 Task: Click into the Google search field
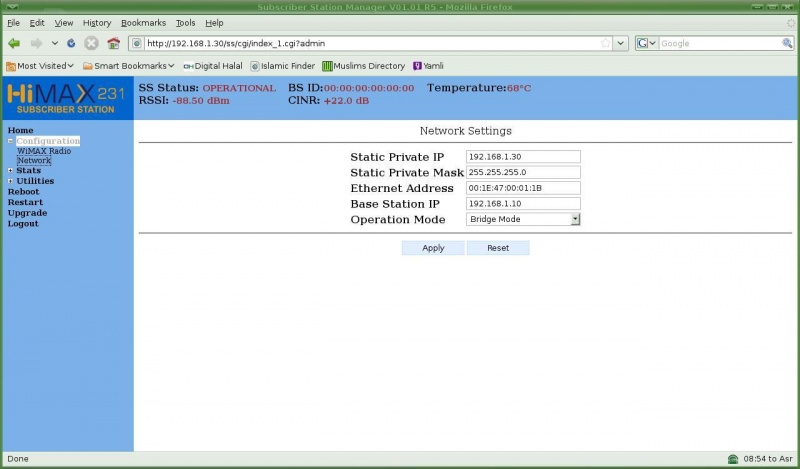point(719,43)
